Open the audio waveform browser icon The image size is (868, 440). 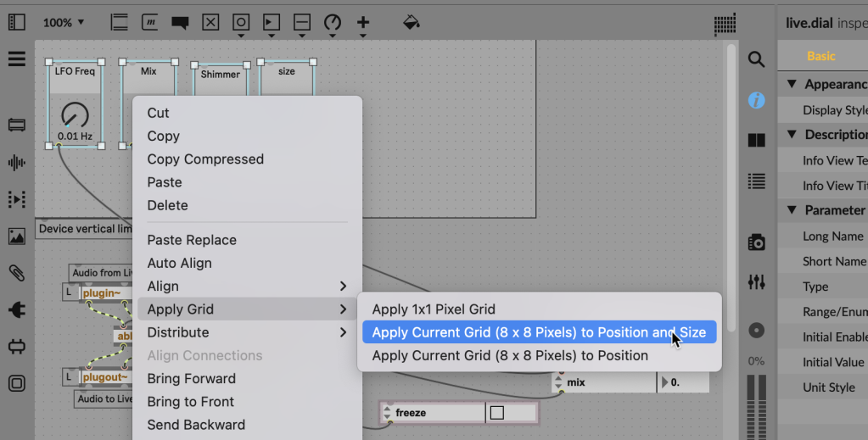[x=16, y=163]
